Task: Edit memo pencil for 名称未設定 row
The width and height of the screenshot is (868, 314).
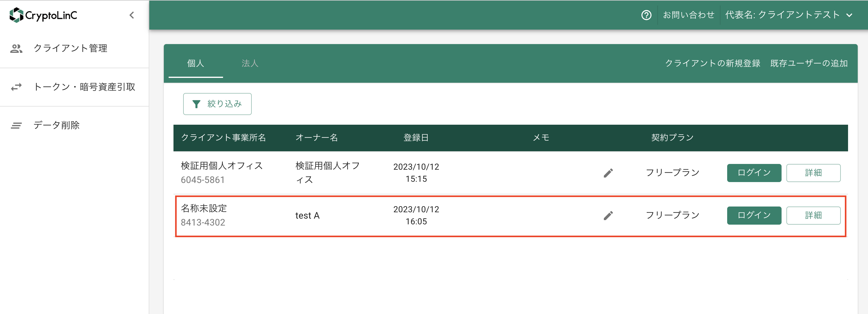Action: [x=608, y=215]
